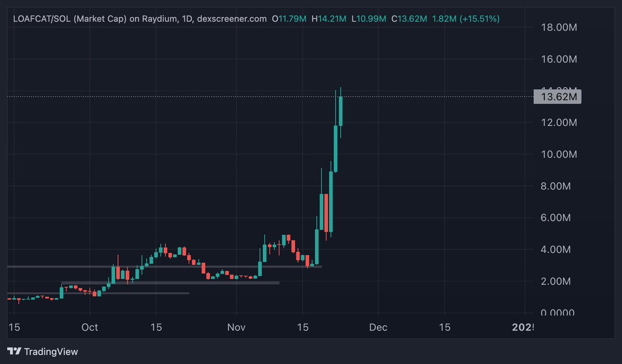
Task: Click the 0.0000 price axis label
Action: pos(559,313)
